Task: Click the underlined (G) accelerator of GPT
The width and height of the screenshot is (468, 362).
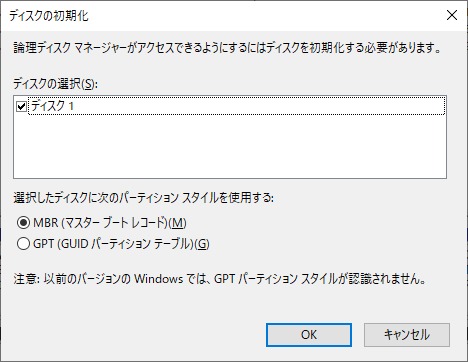Action: (x=202, y=244)
